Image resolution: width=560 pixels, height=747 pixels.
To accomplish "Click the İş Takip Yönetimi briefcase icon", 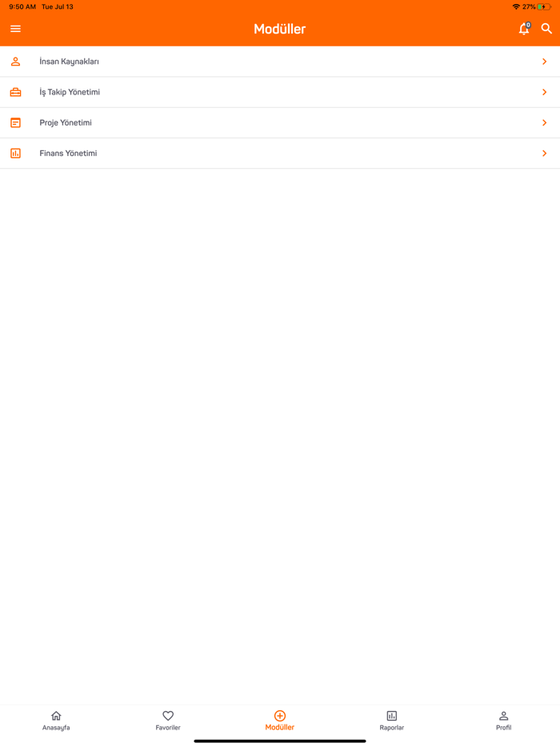I will pos(16,92).
